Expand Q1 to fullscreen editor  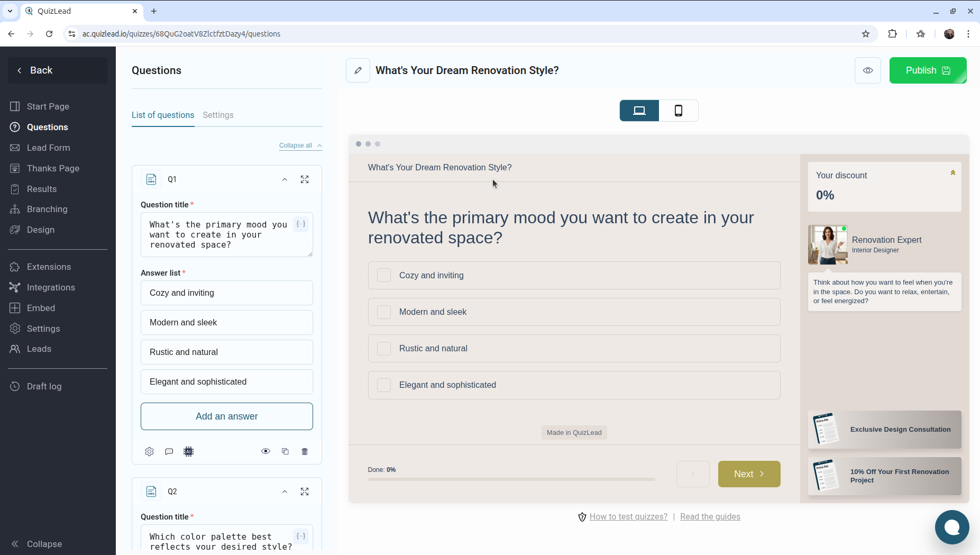(x=305, y=179)
